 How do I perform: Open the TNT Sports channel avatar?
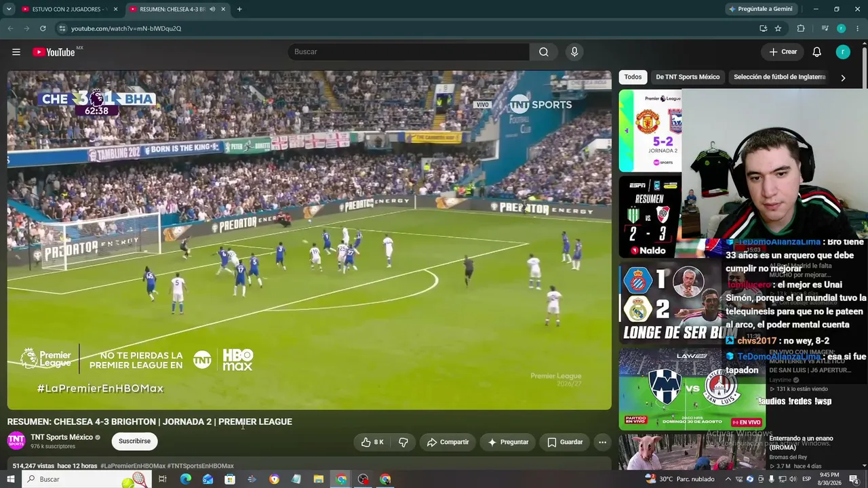16,441
